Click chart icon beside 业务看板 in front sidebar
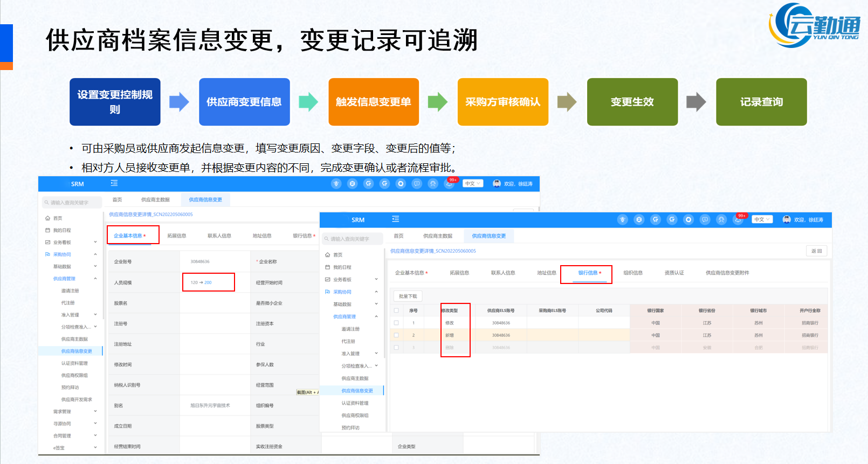The height and width of the screenshot is (464, 868). [327, 280]
